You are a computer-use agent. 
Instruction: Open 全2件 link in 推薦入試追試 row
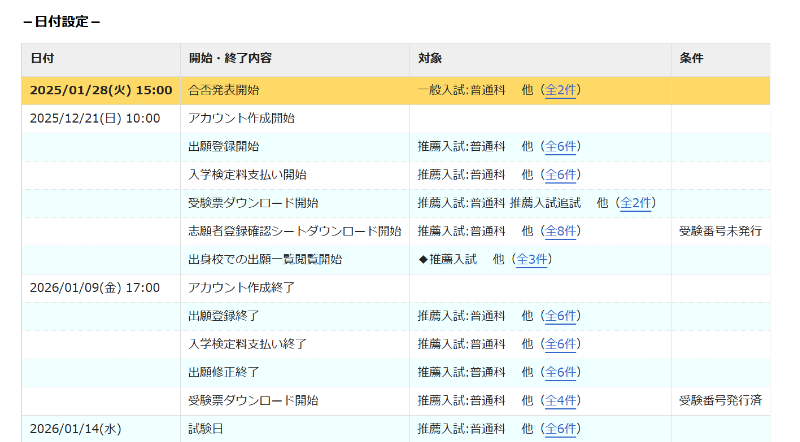pyautogui.click(x=636, y=203)
